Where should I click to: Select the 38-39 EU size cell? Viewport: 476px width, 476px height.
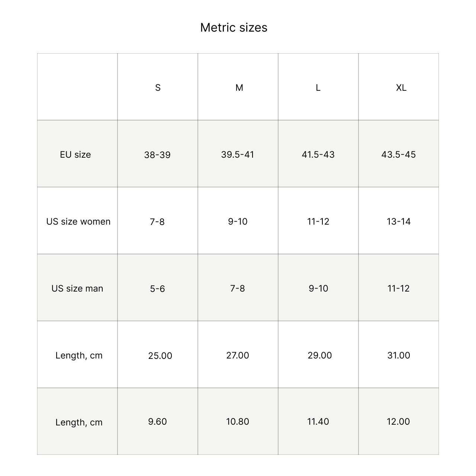(157, 155)
